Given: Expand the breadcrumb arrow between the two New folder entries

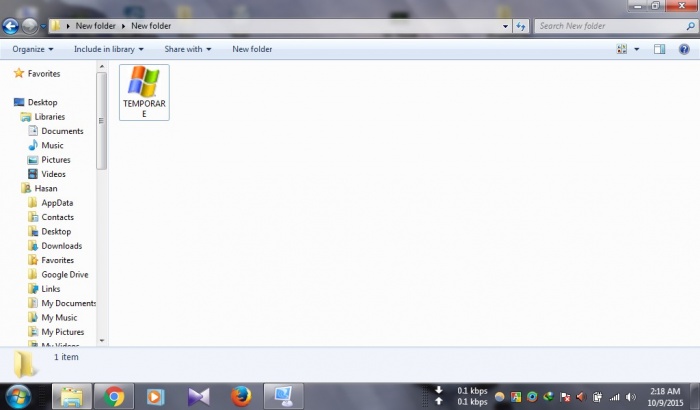Looking at the screenshot, I should point(123,26).
